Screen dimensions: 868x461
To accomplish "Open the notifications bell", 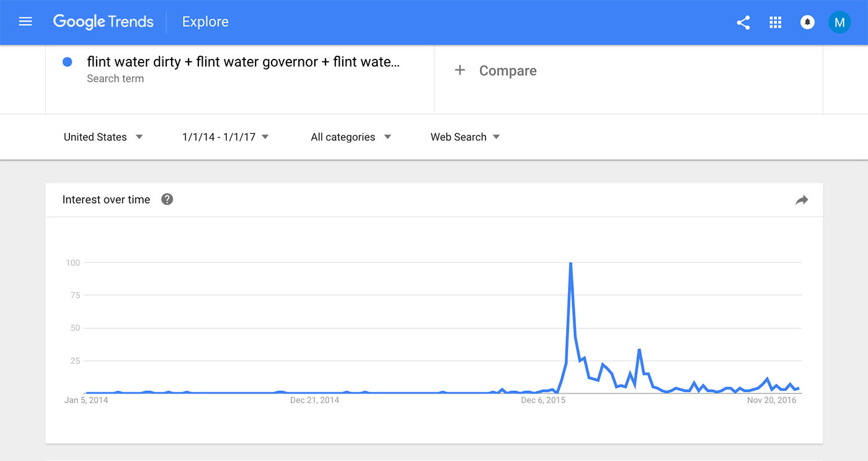I will coord(807,23).
